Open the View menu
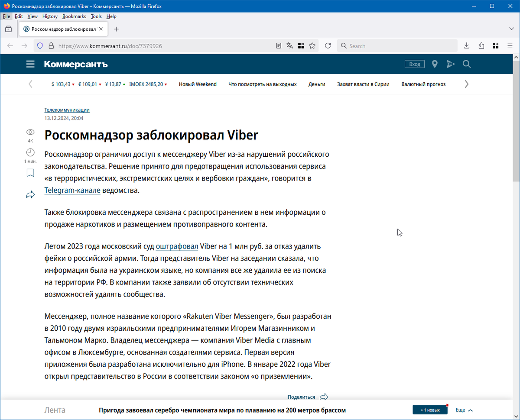Image resolution: width=520 pixels, height=420 pixels. click(32, 16)
